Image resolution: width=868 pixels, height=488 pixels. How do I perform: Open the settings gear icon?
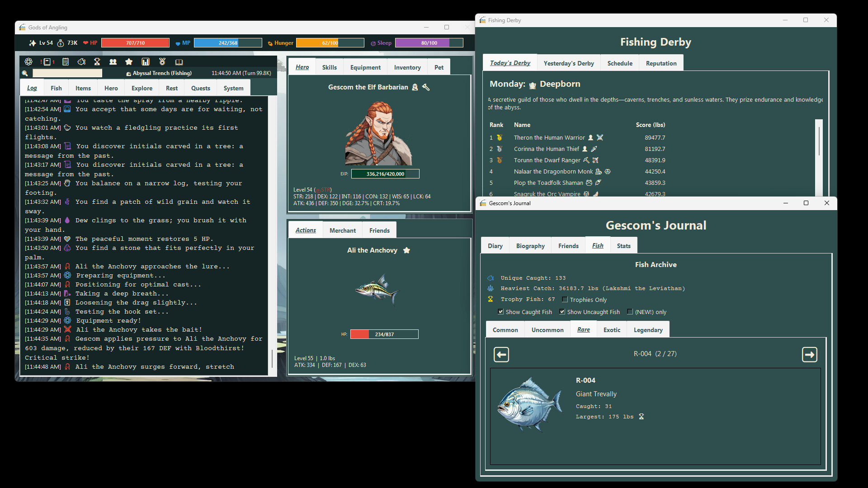pos(28,62)
